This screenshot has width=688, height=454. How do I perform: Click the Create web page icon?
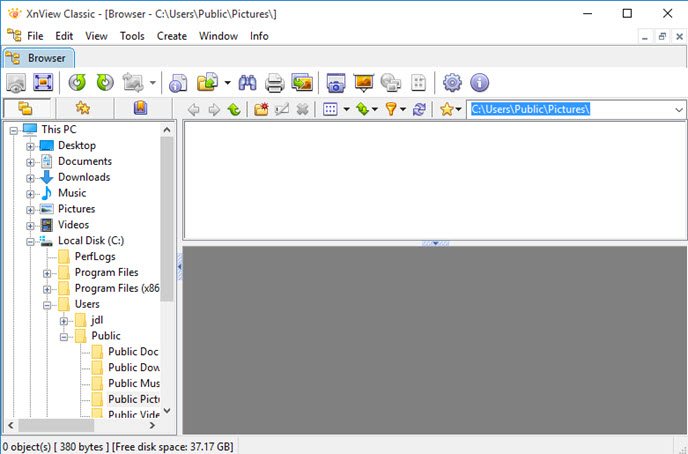(391, 82)
